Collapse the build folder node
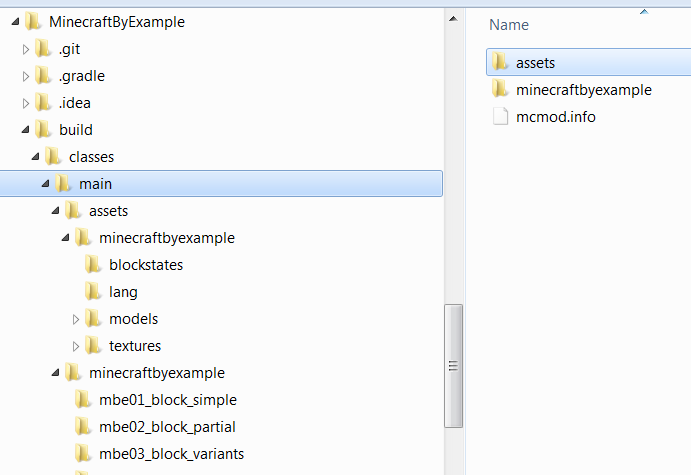 pos(26,130)
